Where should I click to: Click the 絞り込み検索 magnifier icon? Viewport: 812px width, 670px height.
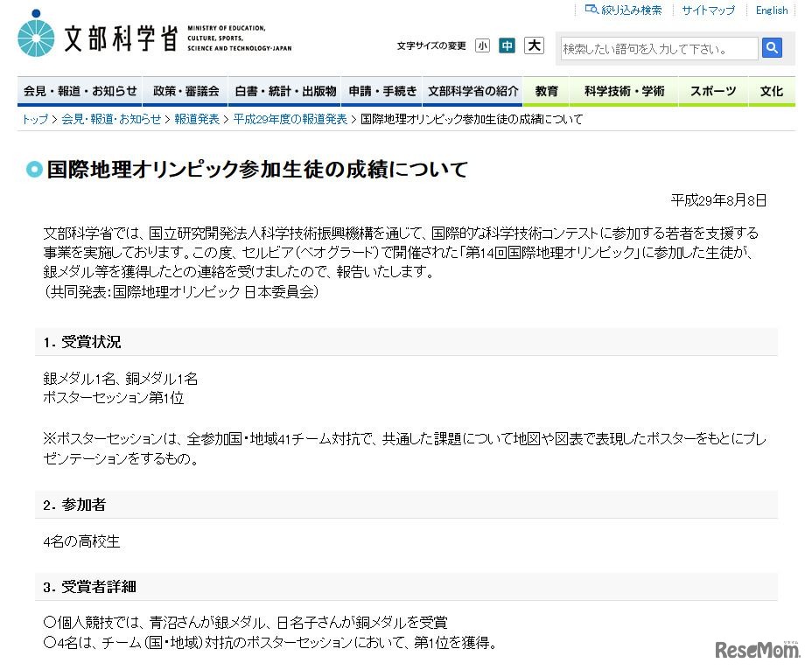tap(591, 9)
